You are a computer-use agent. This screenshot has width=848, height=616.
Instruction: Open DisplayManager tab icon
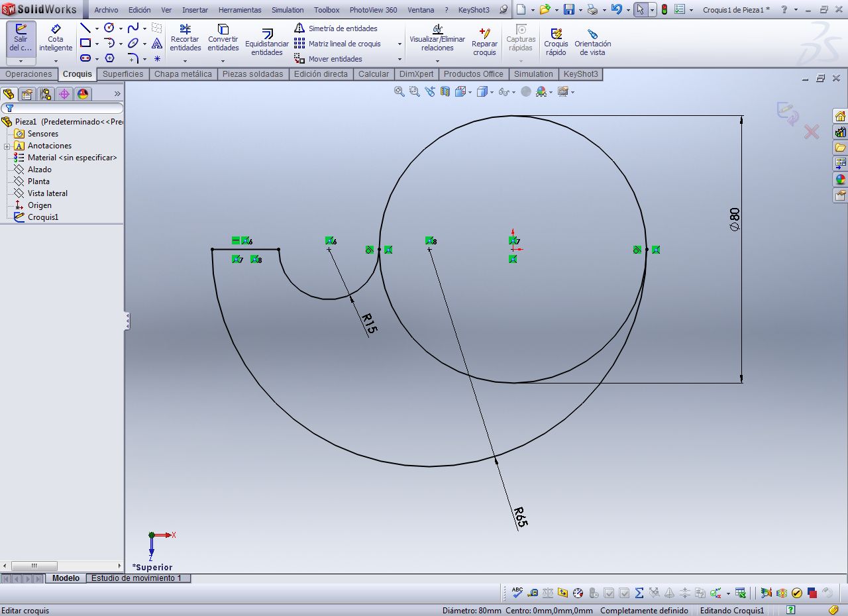pos(83,94)
